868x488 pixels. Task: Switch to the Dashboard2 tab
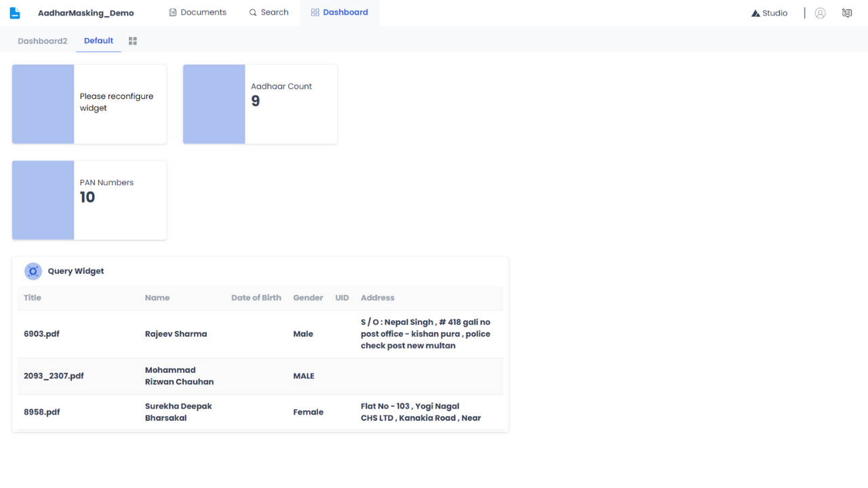(43, 41)
